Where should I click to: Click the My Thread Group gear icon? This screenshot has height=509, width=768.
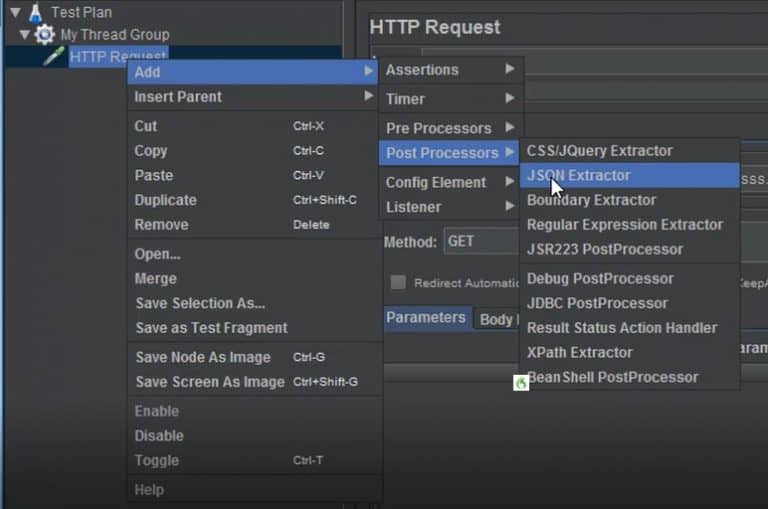pyautogui.click(x=45, y=34)
